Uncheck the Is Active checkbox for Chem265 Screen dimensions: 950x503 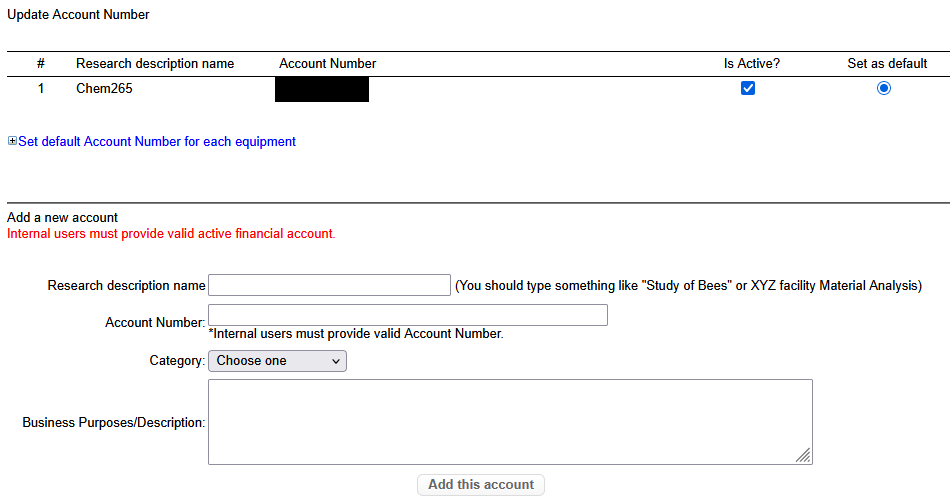click(x=748, y=88)
